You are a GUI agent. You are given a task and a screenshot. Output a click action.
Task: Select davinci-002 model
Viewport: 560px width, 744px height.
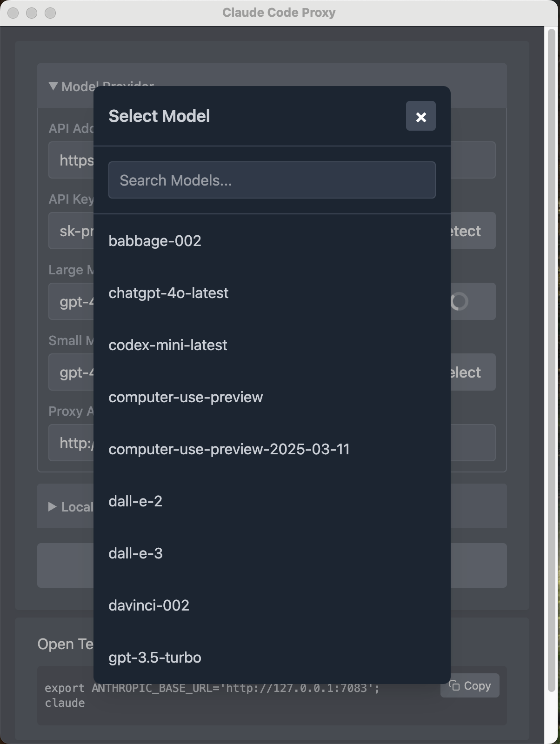272,605
